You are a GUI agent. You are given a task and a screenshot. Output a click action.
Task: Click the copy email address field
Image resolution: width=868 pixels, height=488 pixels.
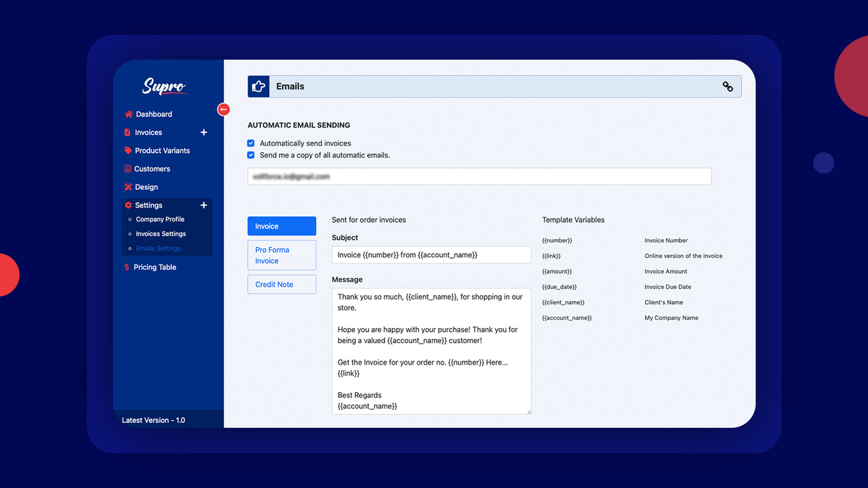479,176
